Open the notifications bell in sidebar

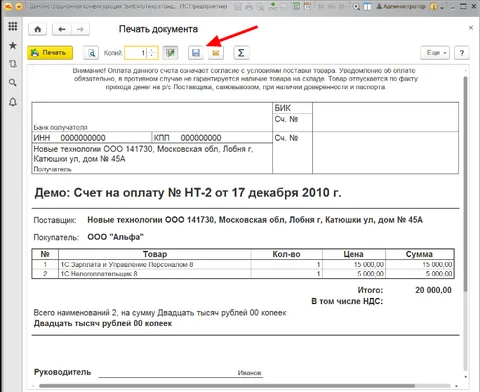13,102
